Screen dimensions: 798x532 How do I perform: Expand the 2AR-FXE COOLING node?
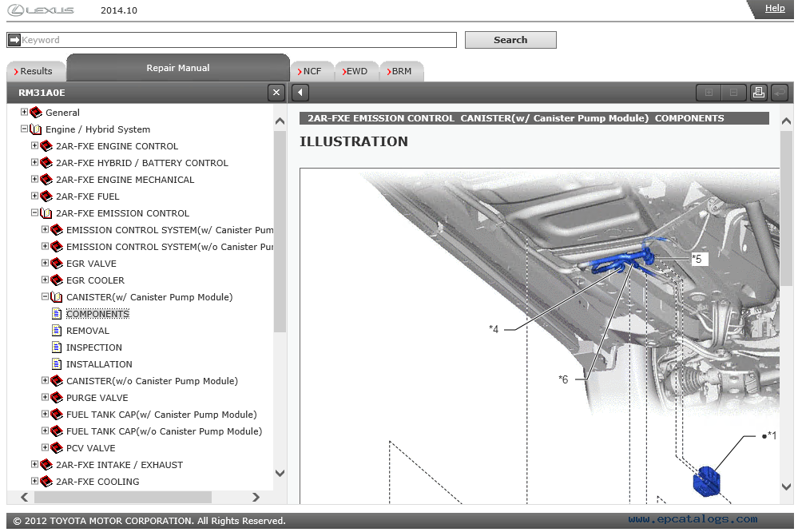pyautogui.click(x=34, y=481)
